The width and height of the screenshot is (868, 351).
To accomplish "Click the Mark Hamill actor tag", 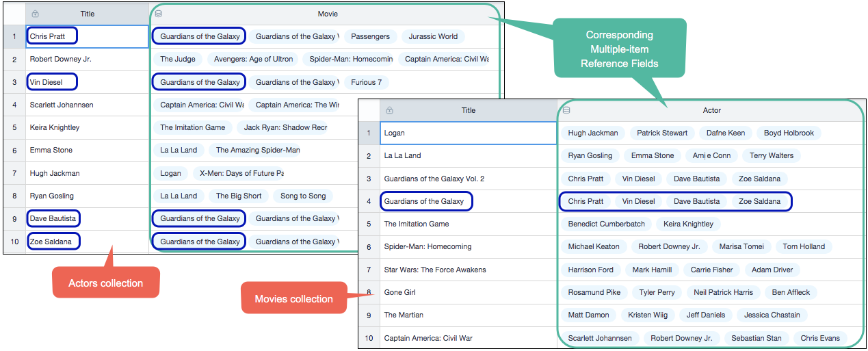I will 652,270.
